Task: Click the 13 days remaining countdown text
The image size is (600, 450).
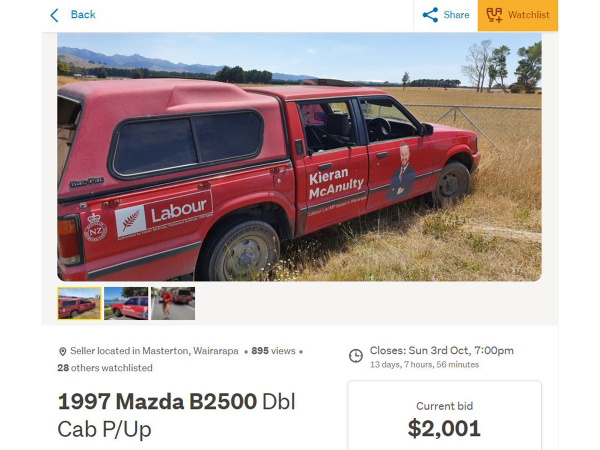Action: (x=424, y=365)
